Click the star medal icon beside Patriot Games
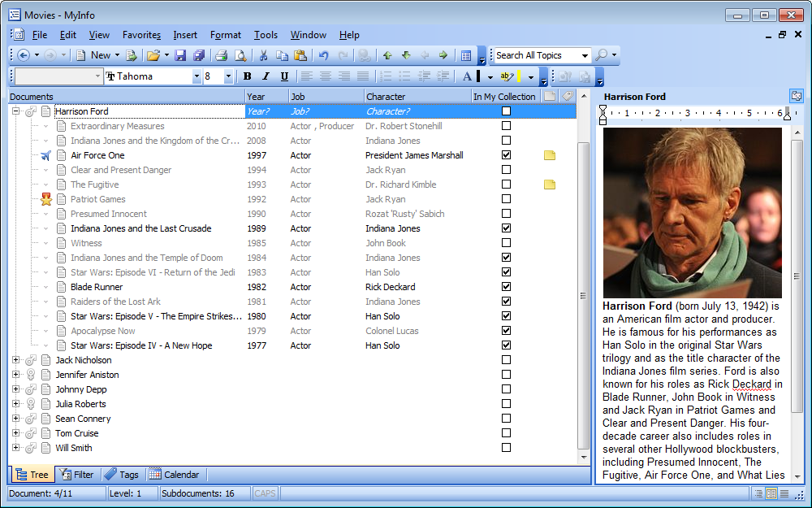 (46, 199)
